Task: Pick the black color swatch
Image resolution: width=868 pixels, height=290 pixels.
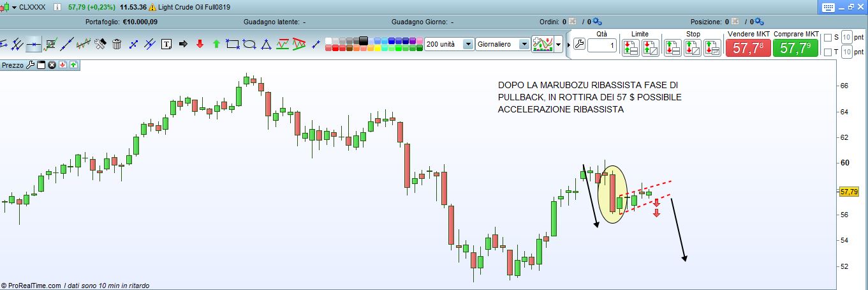Action: pos(364,40)
